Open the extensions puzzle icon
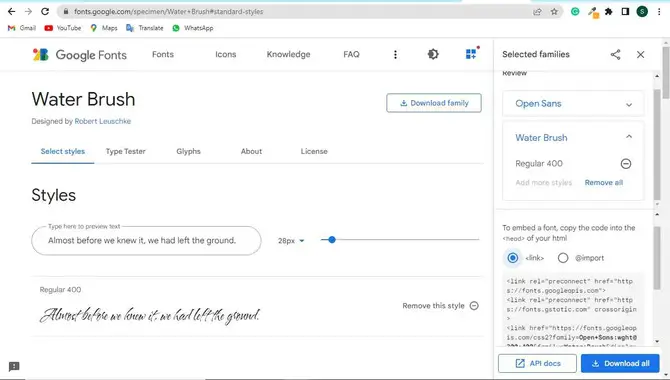Image resolution: width=670 pixels, height=380 pixels. 608,12
